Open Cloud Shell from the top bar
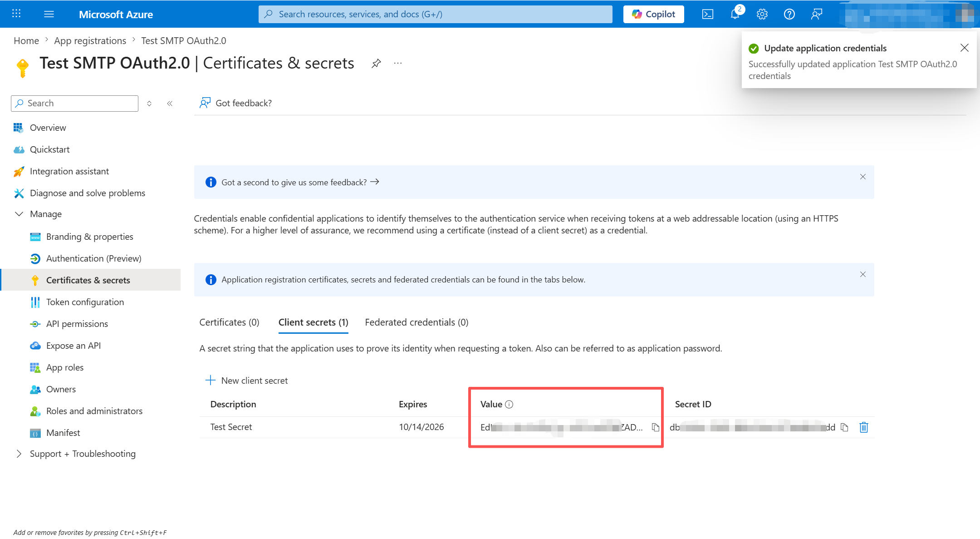Image resolution: width=980 pixels, height=539 pixels. pos(707,14)
